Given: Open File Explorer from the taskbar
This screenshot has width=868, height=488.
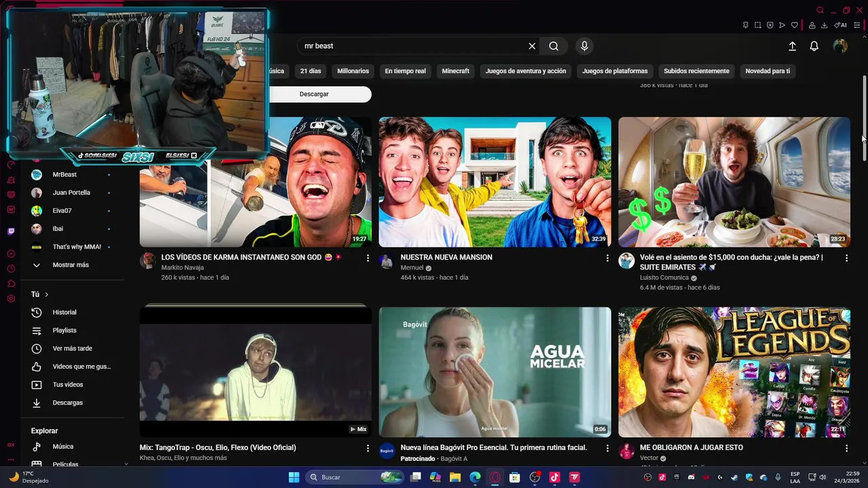Looking at the screenshot, I should tap(456, 477).
